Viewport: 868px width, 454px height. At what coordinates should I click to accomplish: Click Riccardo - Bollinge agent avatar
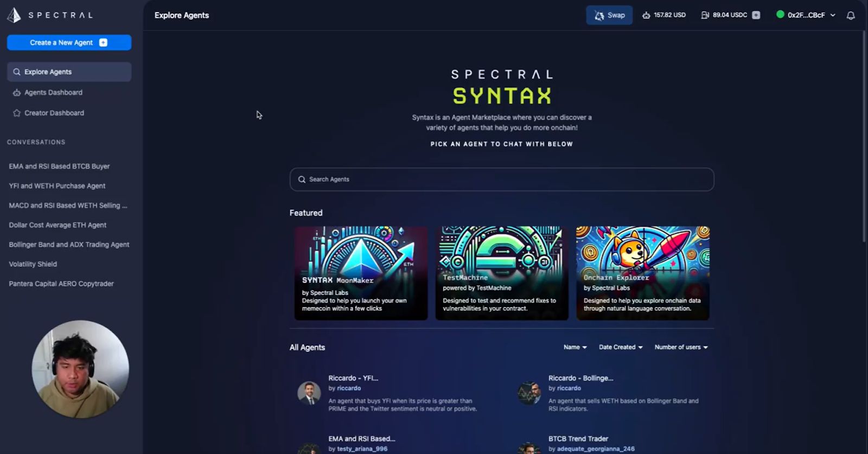(529, 393)
